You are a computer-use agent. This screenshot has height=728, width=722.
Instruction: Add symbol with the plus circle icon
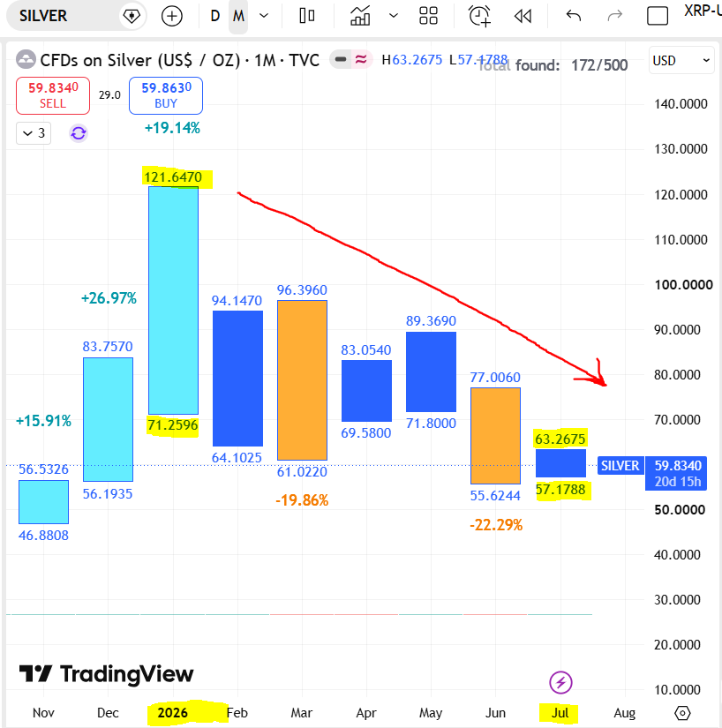172,16
